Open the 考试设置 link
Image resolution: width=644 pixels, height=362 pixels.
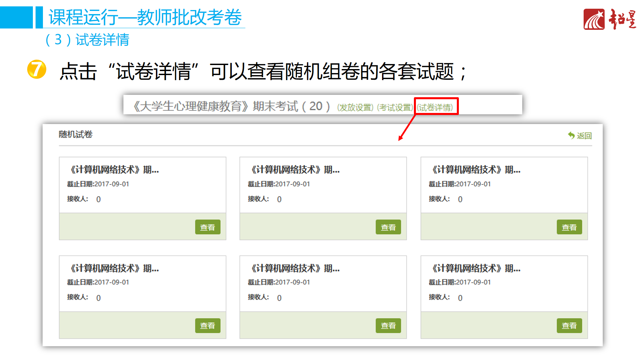point(394,107)
